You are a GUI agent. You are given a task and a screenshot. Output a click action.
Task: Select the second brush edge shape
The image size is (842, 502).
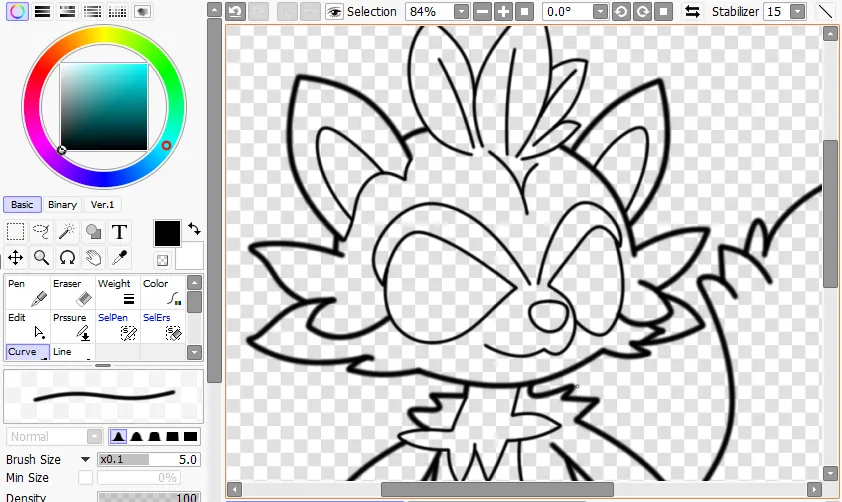(x=136, y=436)
